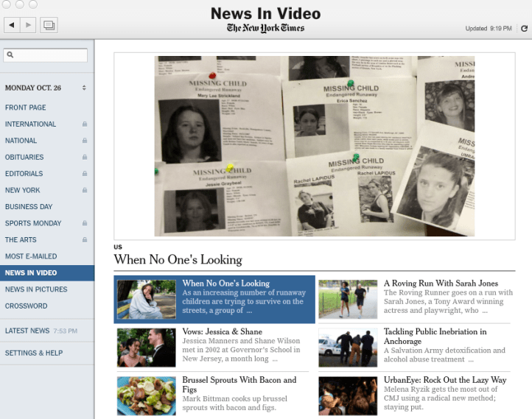Click the 'Updated 9:19 PM' status text
Viewport: 532px width, 419px height.
tap(489, 29)
